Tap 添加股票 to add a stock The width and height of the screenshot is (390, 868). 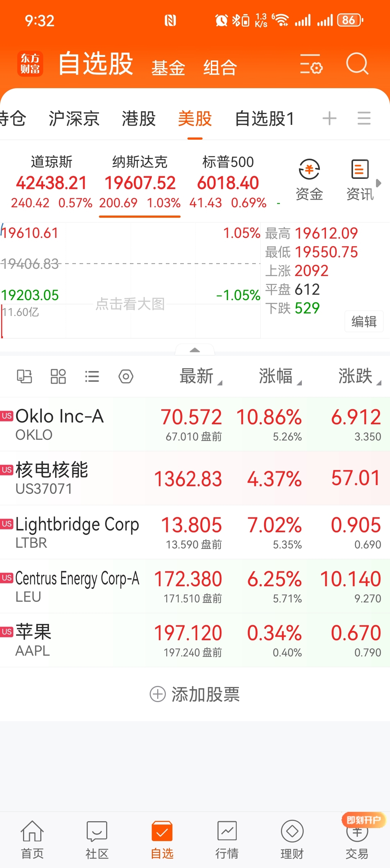(195, 694)
